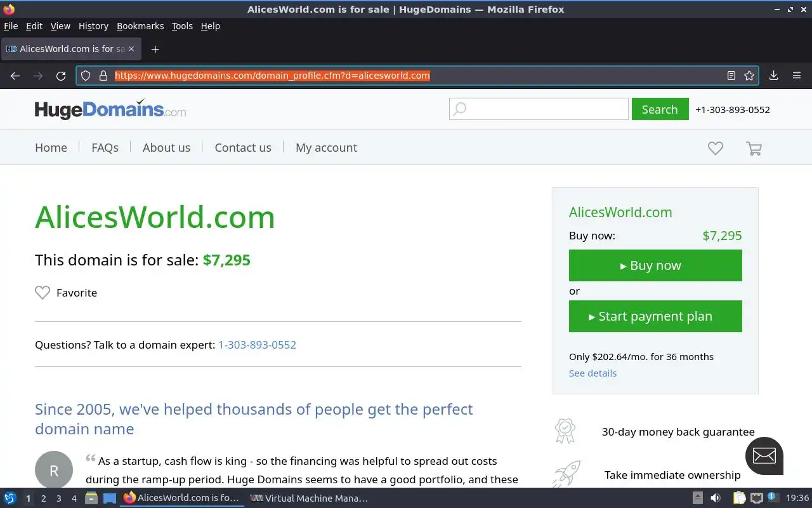Click the Firefox AlicesWorld taskbar entry
The height and width of the screenshot is (508, 812).
[x=182, y=498]
